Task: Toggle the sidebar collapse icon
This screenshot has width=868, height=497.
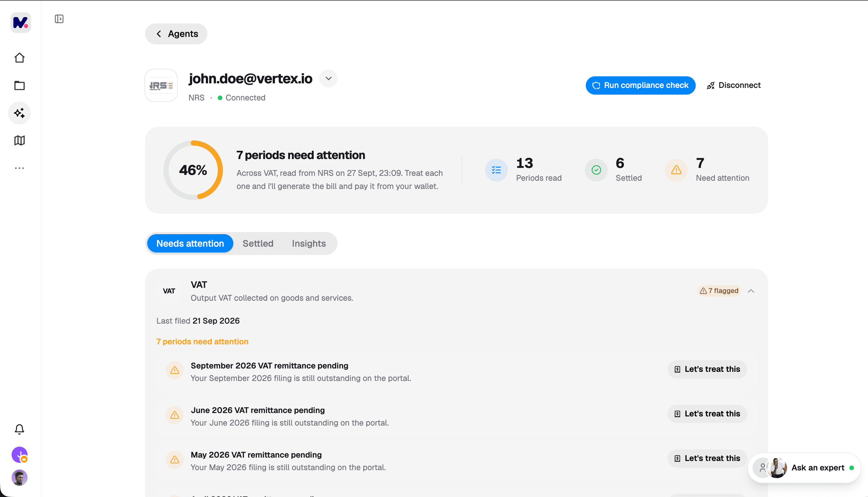Action: point(59,19)
